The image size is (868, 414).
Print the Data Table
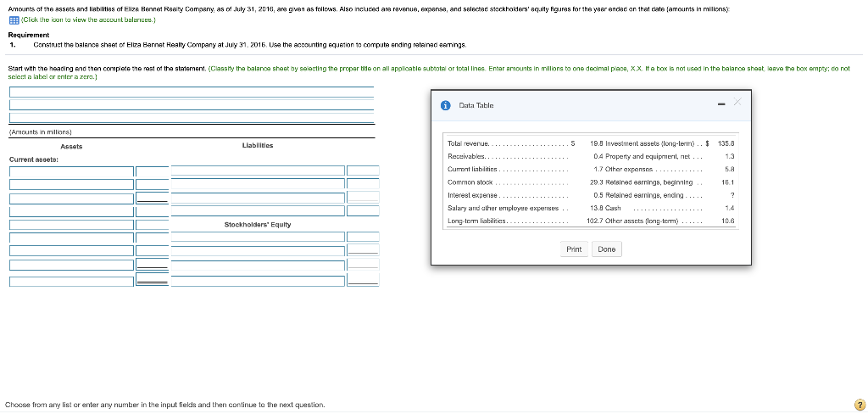pos(574,249)
